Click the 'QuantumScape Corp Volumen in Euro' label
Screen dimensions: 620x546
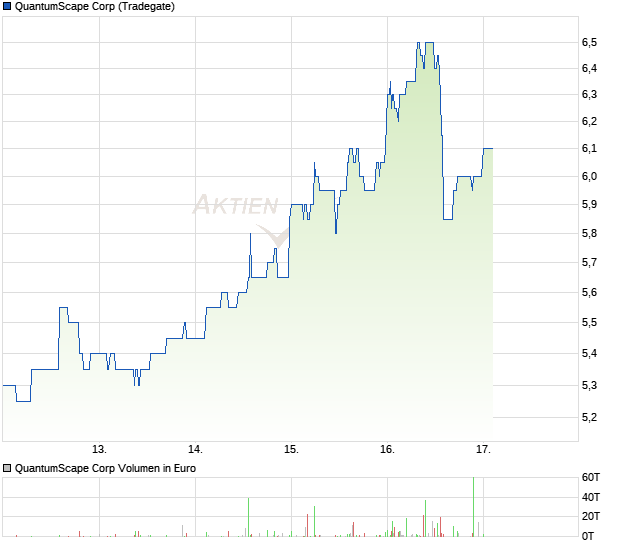[105, 468]
